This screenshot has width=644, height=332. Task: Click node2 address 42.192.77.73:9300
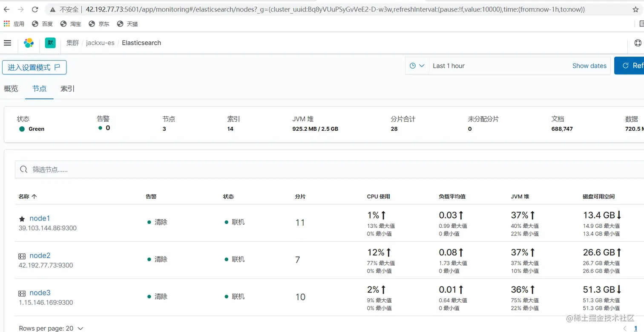pos(46,265)
